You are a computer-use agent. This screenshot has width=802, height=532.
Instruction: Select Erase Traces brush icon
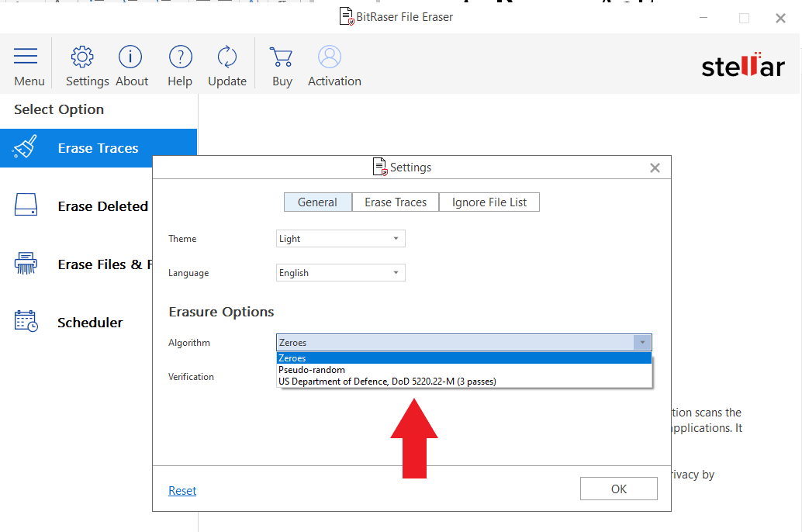click(25, 147)
